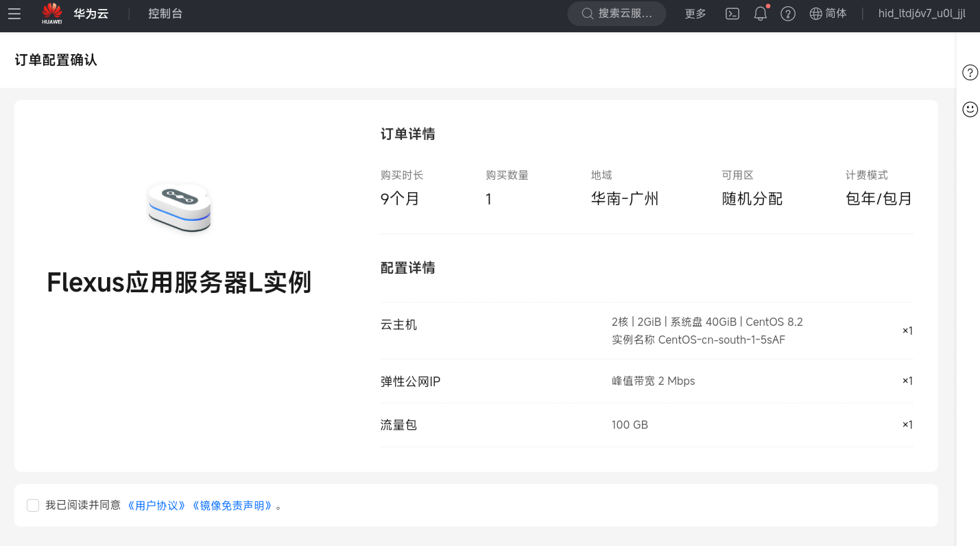Screen dimensions: 980x546
Task: Open the 《用户协议》 link
Action: (x=156, y=506)
